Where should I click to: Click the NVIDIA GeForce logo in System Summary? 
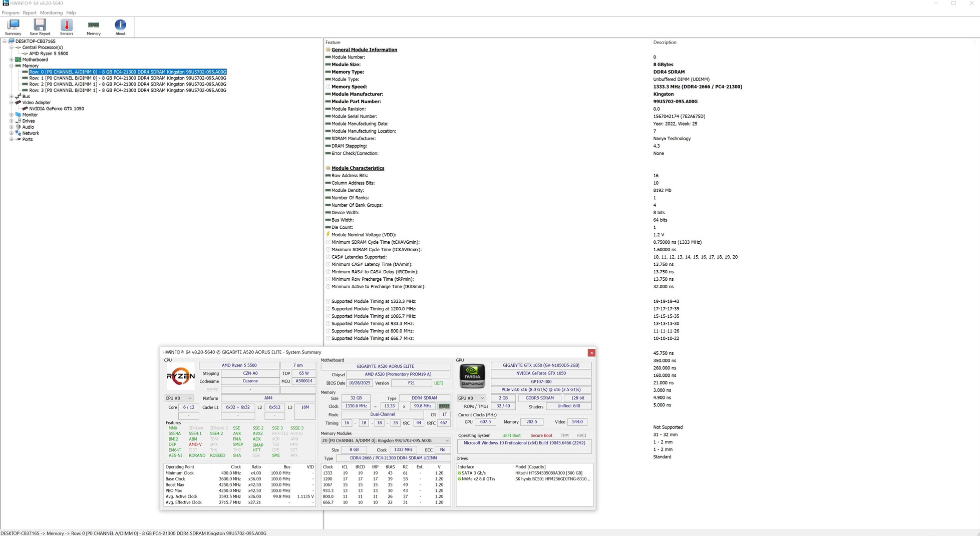[x=472, y=376]
